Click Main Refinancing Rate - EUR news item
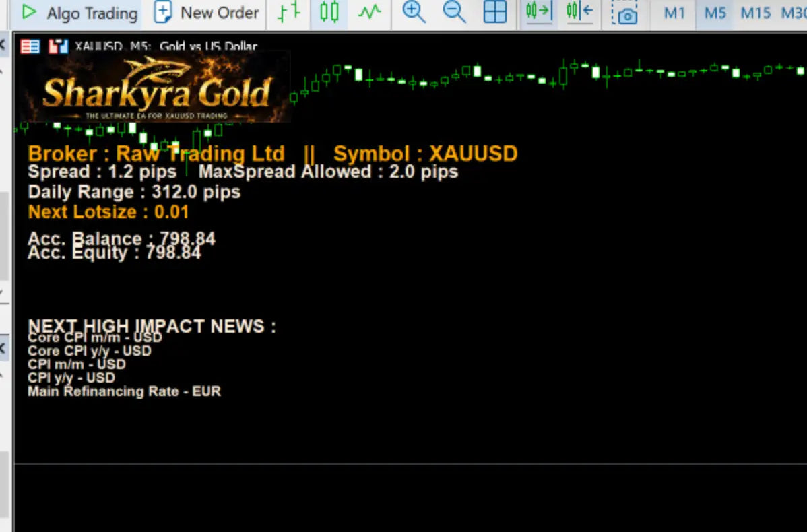 124,391
